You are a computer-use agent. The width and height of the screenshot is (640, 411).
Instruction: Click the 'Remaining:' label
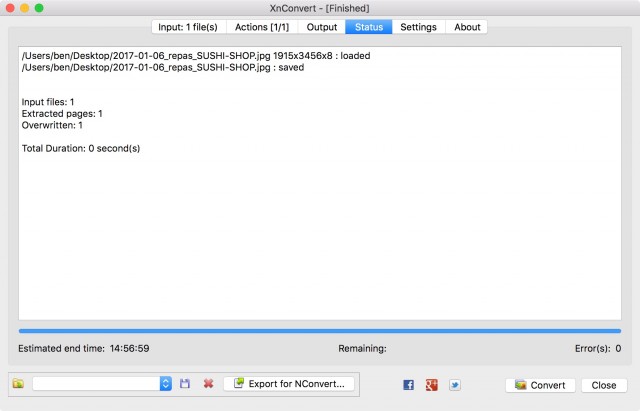pos(362,349)
